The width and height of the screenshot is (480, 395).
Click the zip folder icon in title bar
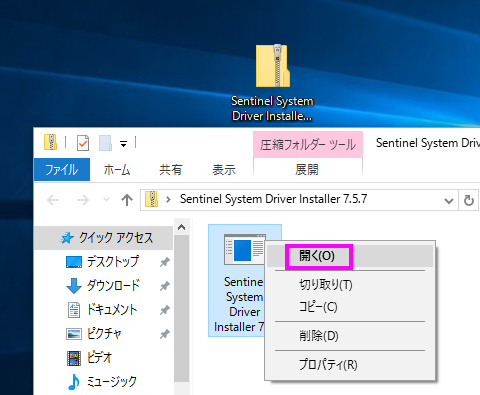[x=50, y=142]
